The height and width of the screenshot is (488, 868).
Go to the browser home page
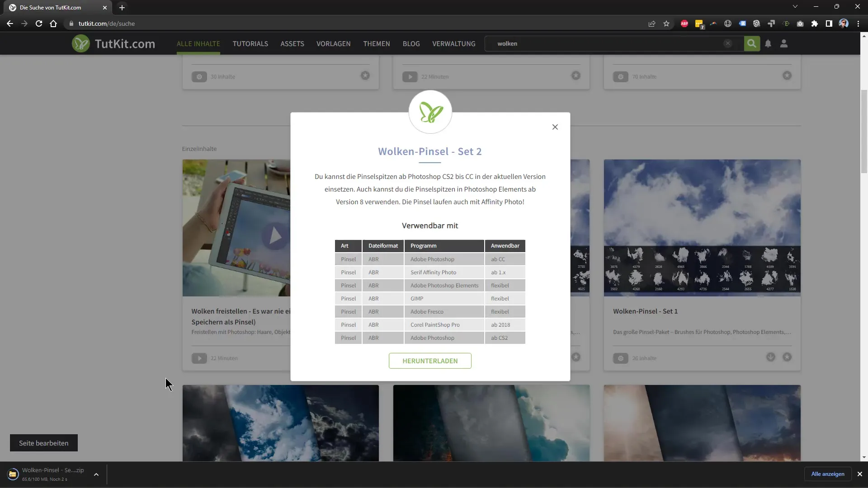click(x=53, y=23)
